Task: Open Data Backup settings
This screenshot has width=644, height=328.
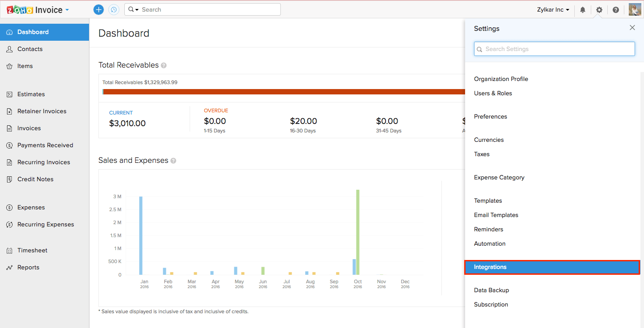Action: coord(491,290)
